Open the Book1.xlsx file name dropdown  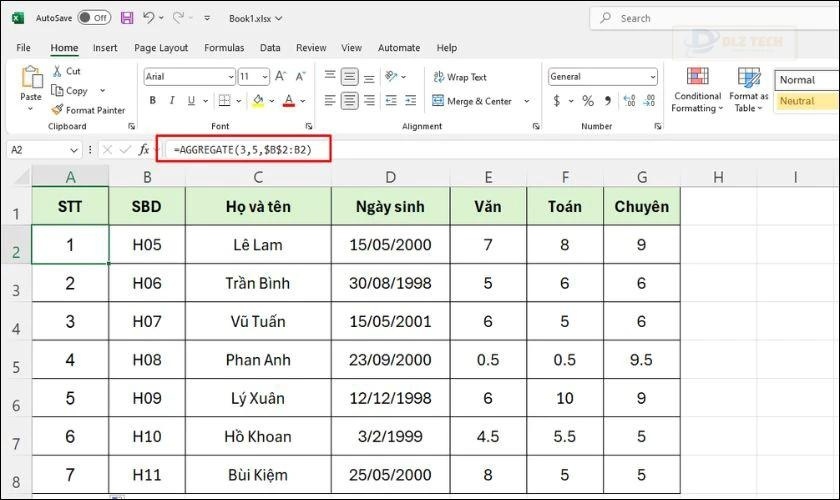coord(256,18)
